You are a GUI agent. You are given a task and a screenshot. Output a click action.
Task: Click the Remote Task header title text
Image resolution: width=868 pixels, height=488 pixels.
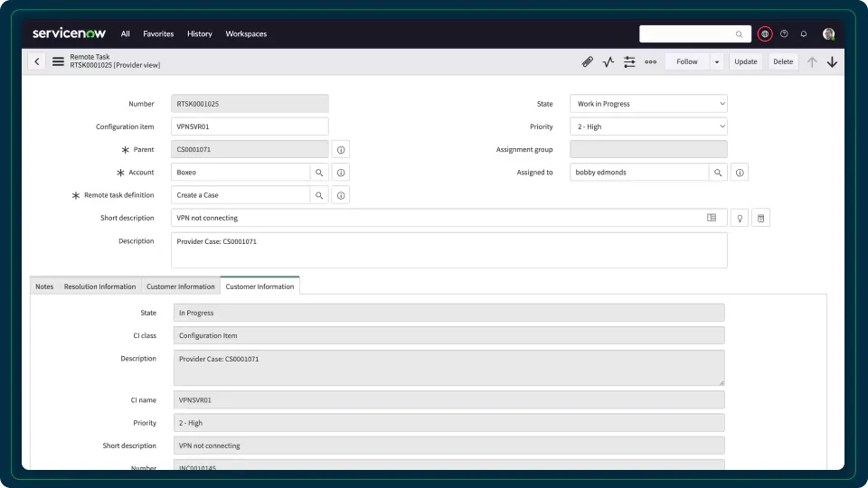coord(90,57)
